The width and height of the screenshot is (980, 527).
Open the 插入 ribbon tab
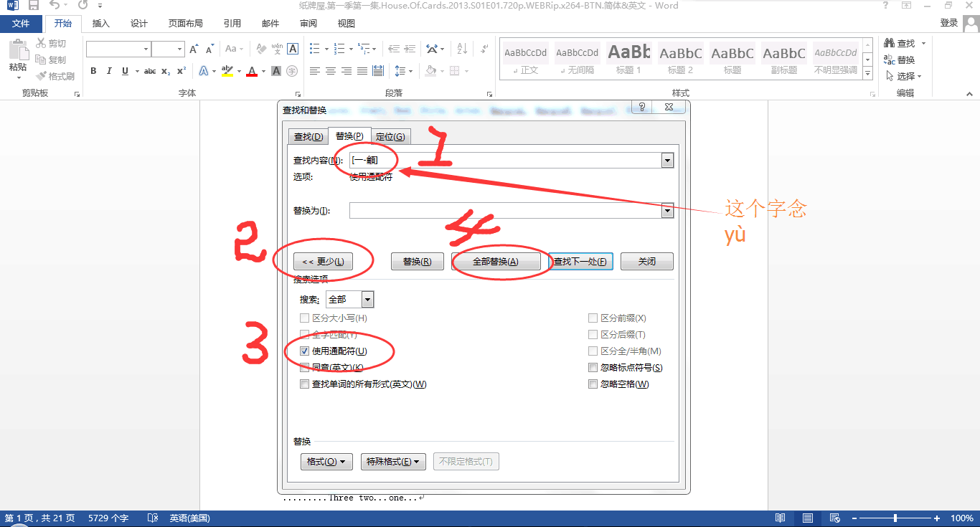99,23
